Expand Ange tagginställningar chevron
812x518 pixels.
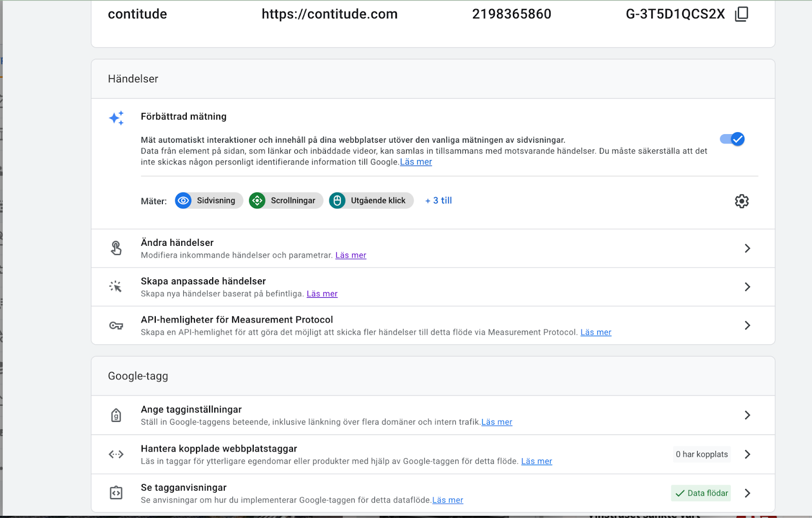coord(747,415)
